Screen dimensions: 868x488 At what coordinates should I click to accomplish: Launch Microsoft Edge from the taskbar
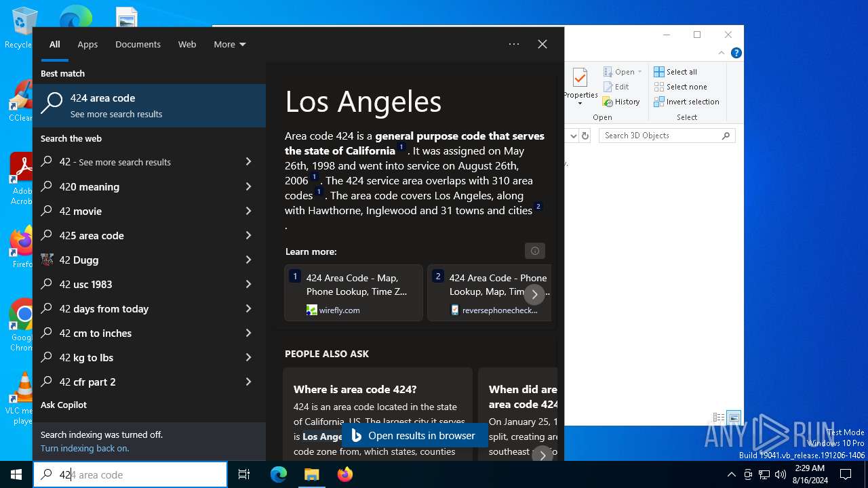[279, 474]
